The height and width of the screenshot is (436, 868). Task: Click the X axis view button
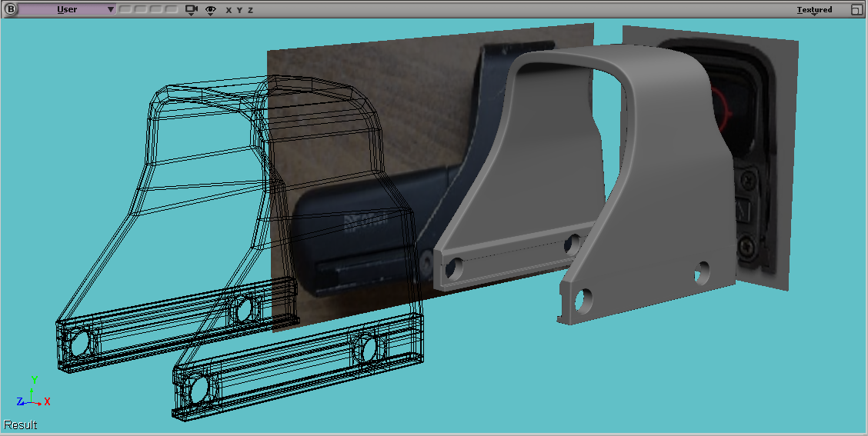[229, 10]
